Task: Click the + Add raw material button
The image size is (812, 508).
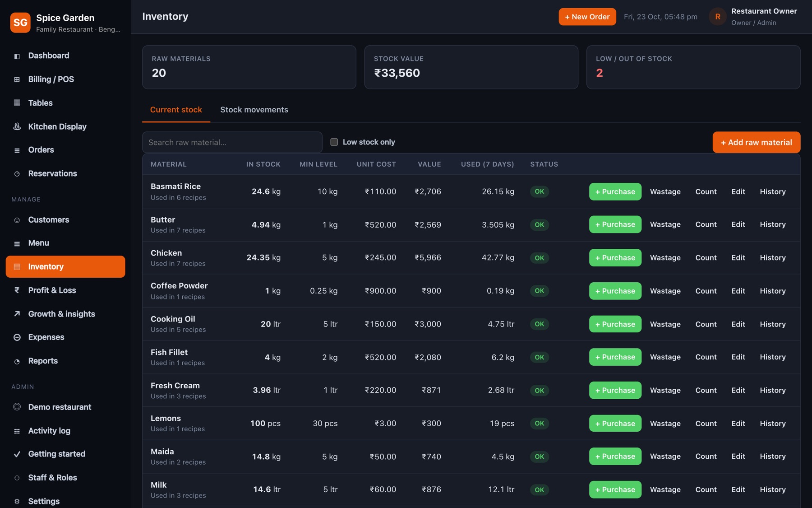Action: [x=757, y=142]
